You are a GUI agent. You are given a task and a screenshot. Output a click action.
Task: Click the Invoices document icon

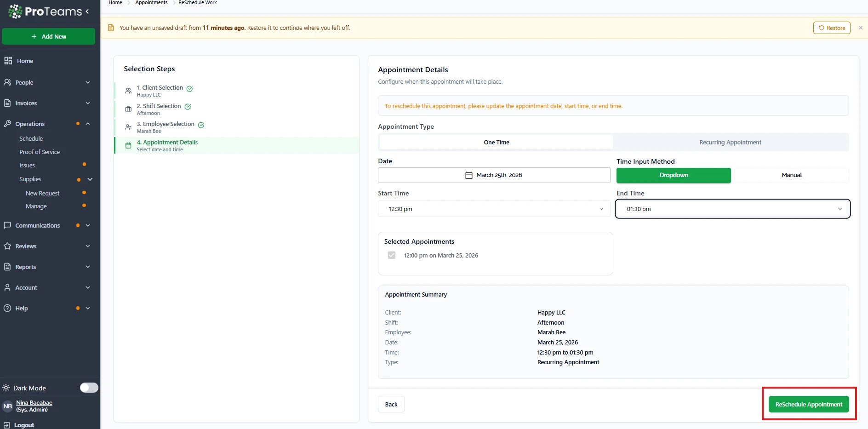7,103
